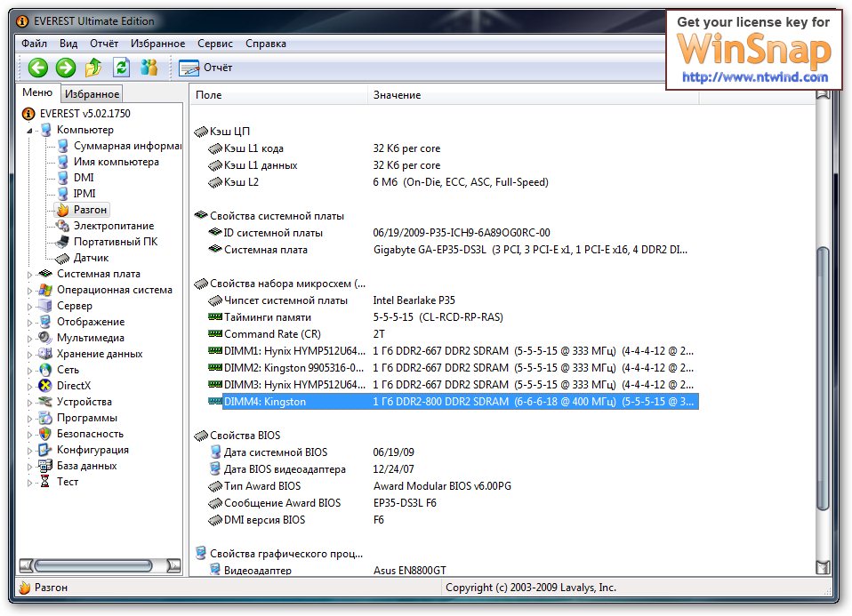This screenshot has height=616, width=852.
Task: Select the IPMI tree item
Action: pyautogui.click(x=84, y=194)
